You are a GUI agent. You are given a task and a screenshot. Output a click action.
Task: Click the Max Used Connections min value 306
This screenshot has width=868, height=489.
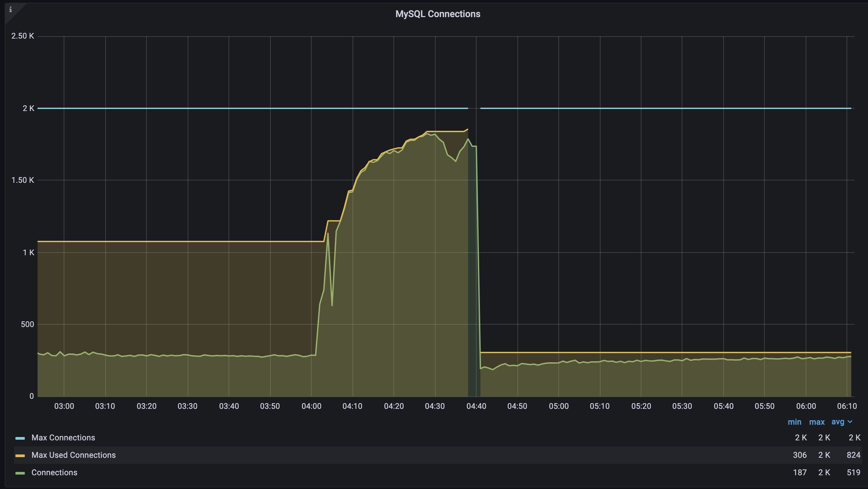point(800,455)
